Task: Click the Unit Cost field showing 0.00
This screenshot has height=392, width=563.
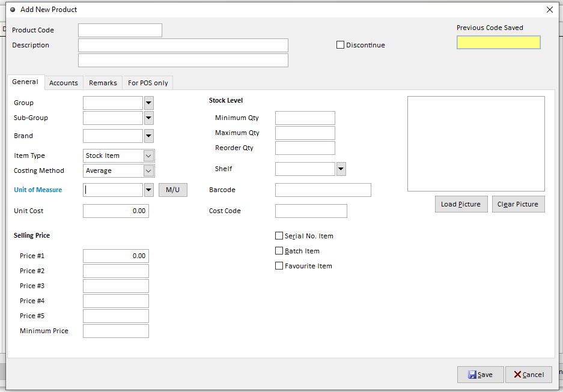Action: (116, 211)
